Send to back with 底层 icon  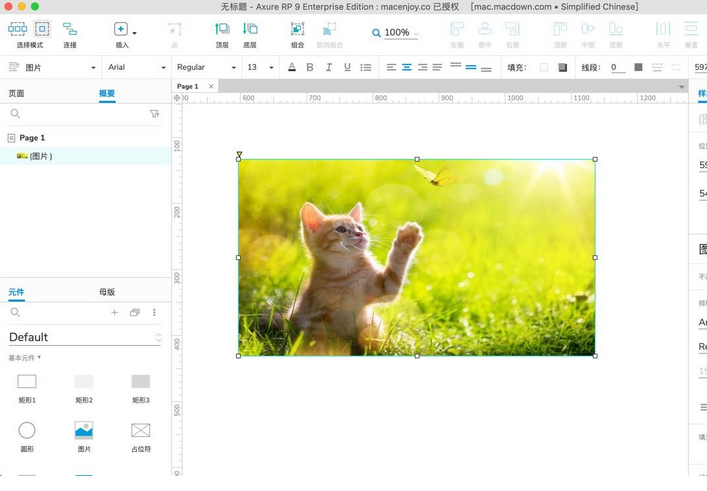pyautogui.click(x=250, y=29)
